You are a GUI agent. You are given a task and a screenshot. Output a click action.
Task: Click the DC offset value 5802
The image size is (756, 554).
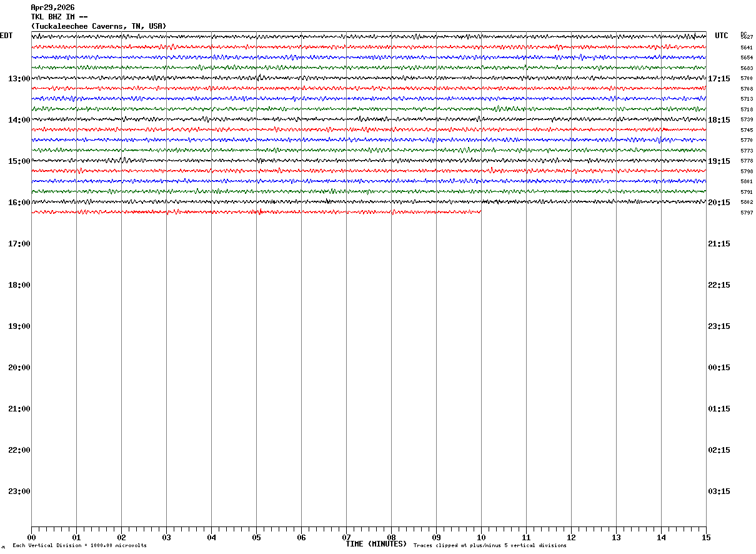coord(747,203)
